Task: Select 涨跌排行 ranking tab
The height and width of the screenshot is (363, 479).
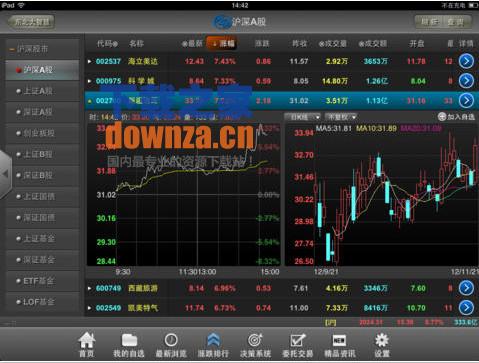Action: tap(213, 345)
